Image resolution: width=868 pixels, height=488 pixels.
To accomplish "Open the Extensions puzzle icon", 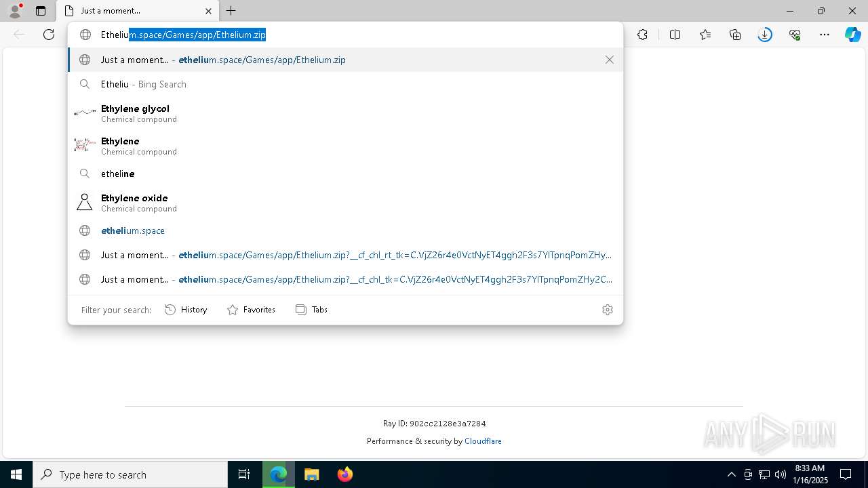I will point(642,35).
